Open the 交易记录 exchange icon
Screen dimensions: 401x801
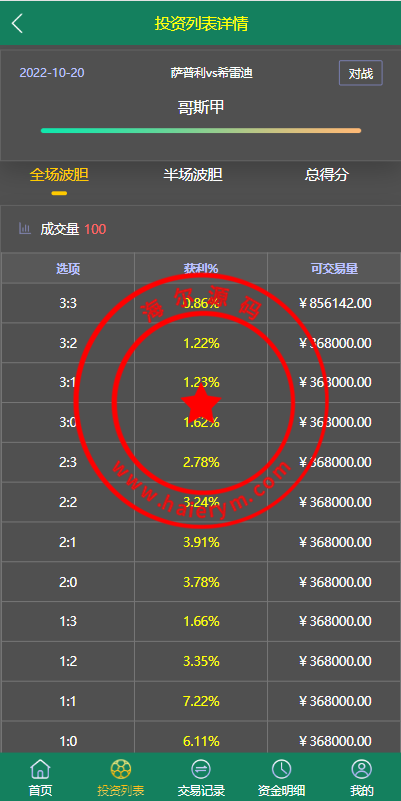tap(201, 768)
